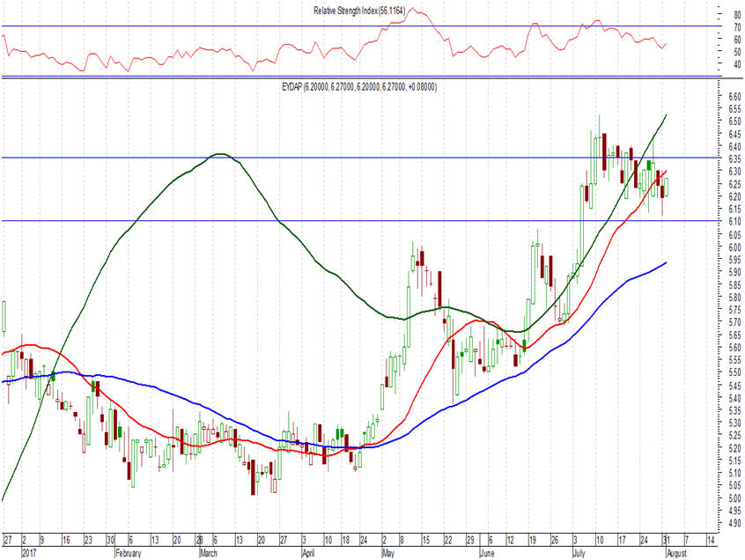Image resolution: width=745 pixels, height=560 pixels.
Task: Click the 4.95 price axis label
Action: [x=735, y=511]
